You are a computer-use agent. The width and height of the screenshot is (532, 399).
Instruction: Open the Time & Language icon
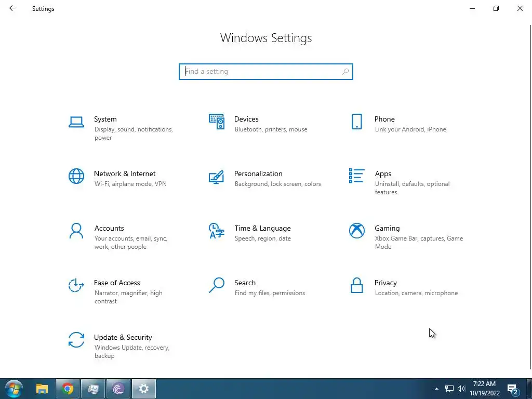tap(217, 231)
